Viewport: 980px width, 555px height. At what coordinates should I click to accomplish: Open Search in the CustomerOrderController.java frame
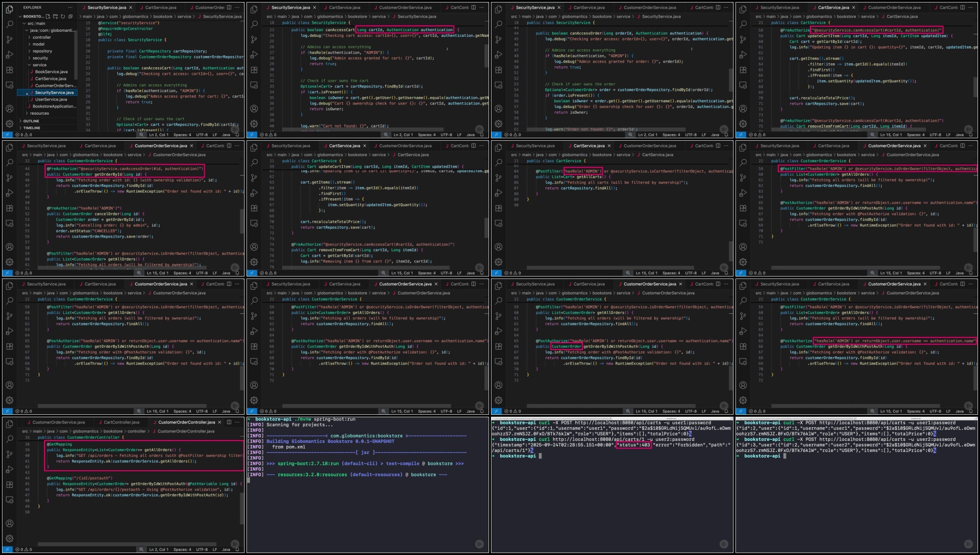[10, 439]
